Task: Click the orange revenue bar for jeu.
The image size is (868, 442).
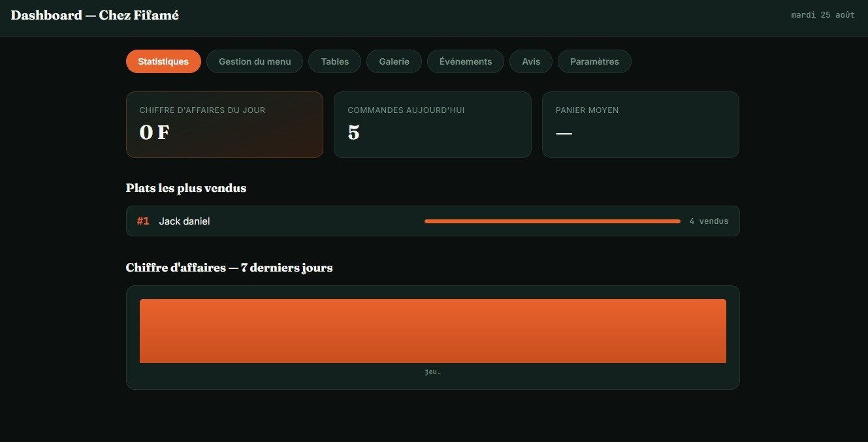Action: tap(433, 331)
